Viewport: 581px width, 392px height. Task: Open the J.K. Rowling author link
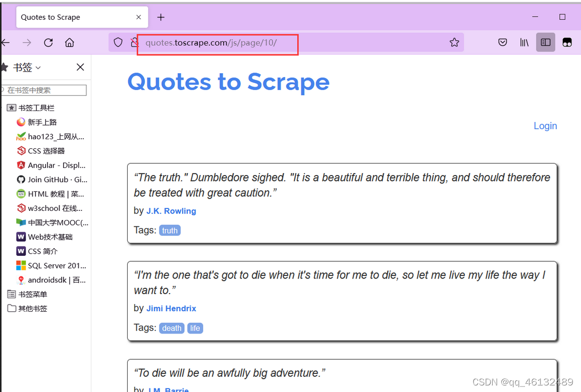tap(171, 211)
